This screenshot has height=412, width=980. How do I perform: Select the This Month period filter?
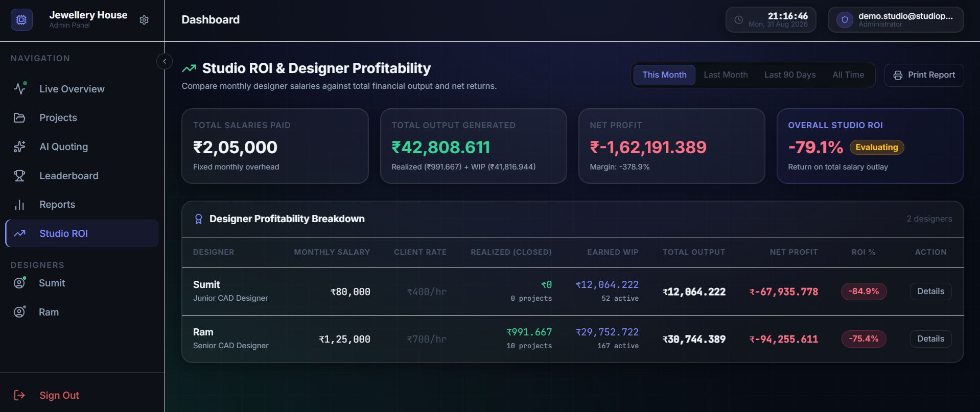click(664, 75)
